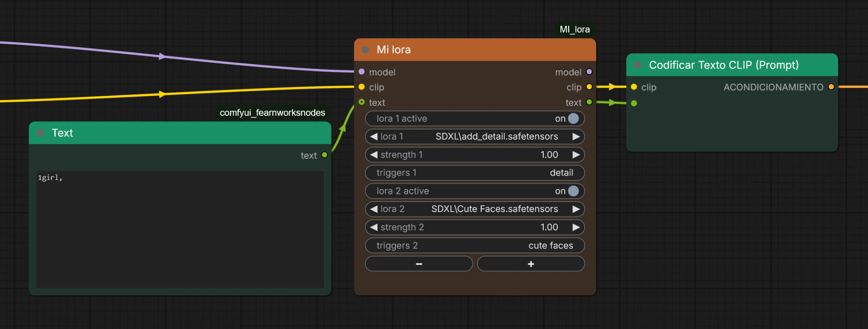Click the model input socket on Mi lora
Screen dimensions: 868x329
point(362,72)
